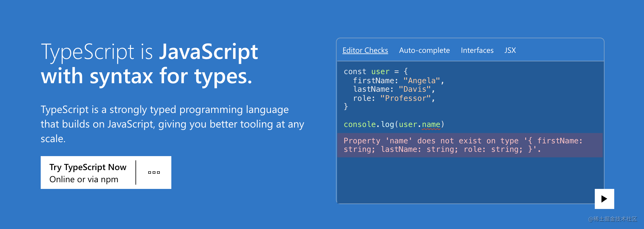Click the 'Online or via npm' subtitle
Image resolution: width=644 pixels, height=229 pixels.
click(x=84, y=179)
